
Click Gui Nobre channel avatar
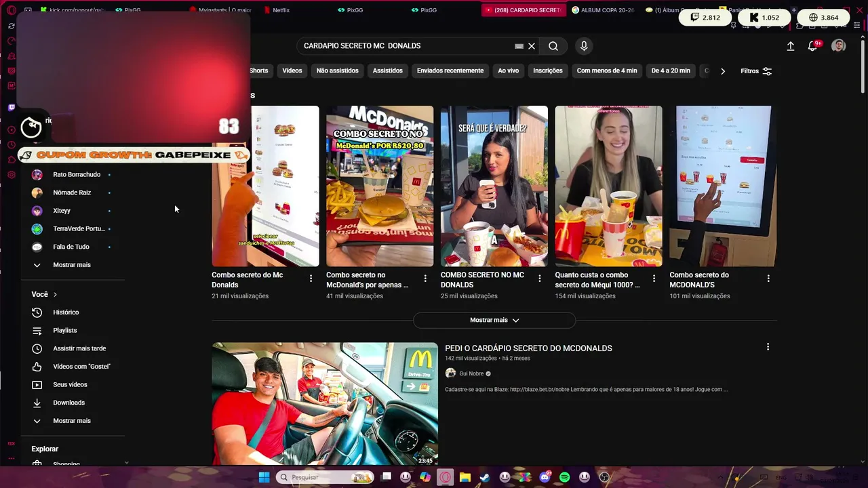(450, 373)
